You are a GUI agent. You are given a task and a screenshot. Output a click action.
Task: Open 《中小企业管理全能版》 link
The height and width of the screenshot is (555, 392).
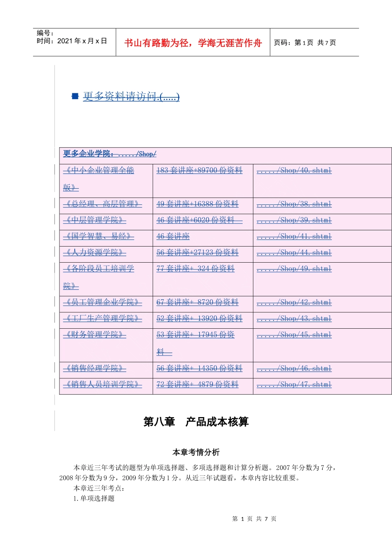point(99,179)
